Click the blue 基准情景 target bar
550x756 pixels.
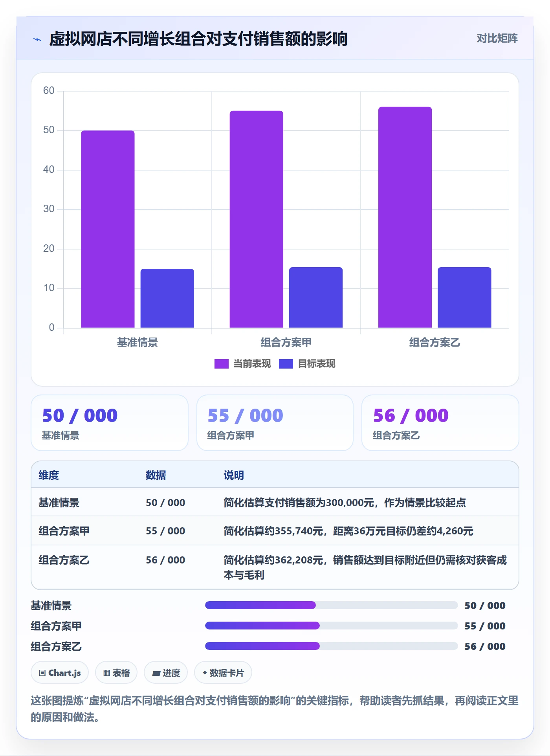coord(167,298)
